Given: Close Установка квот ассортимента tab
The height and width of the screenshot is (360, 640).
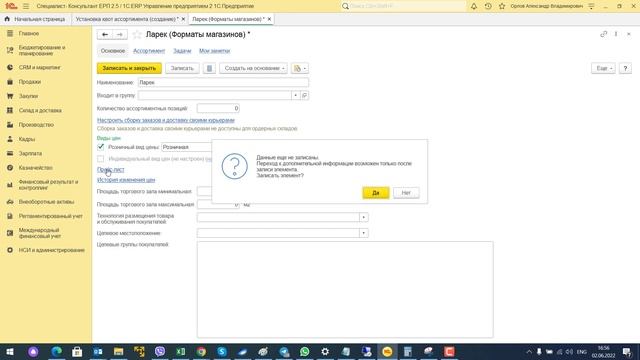Looking at the screenshot, I should click(183, 19).
